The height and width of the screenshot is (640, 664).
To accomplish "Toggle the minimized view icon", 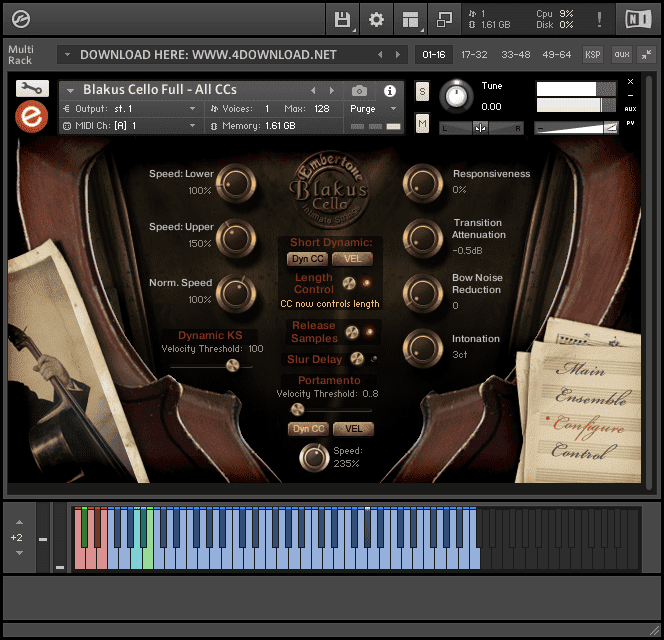I will (x=444, y=19).
